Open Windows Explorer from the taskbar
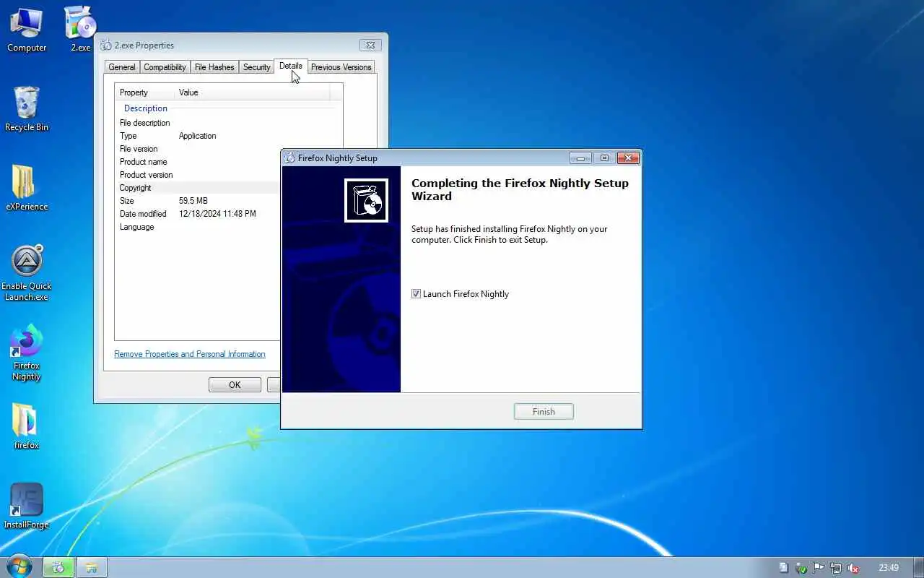 pos(91,567)
